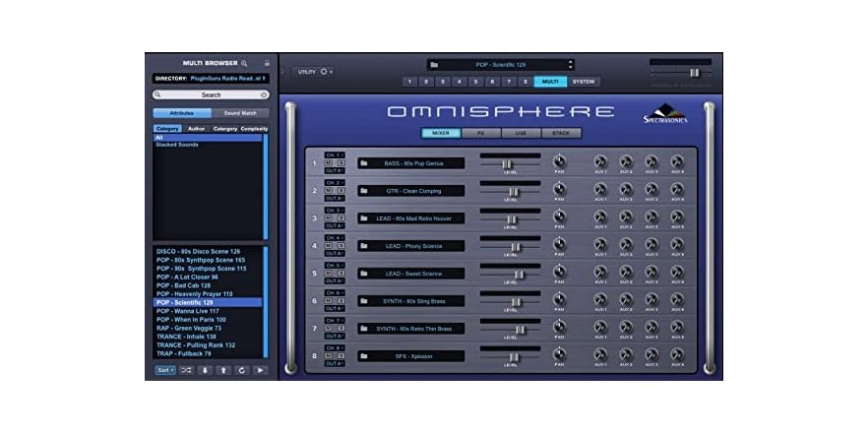Click the master volume slider top right
Image resolution: width=868 pixels, height=434 pixels.
(x=694, y=73)
